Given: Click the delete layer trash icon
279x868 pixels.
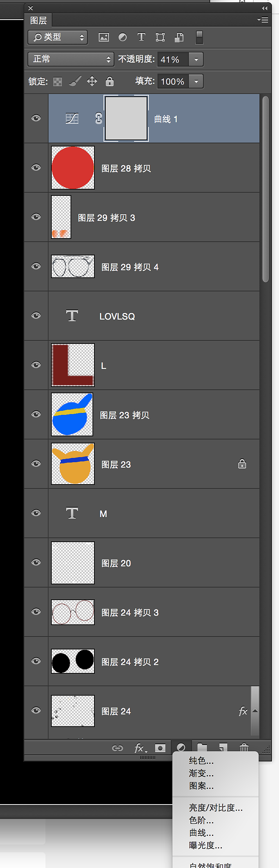Looking at the screenshot, I should [244, 748].
